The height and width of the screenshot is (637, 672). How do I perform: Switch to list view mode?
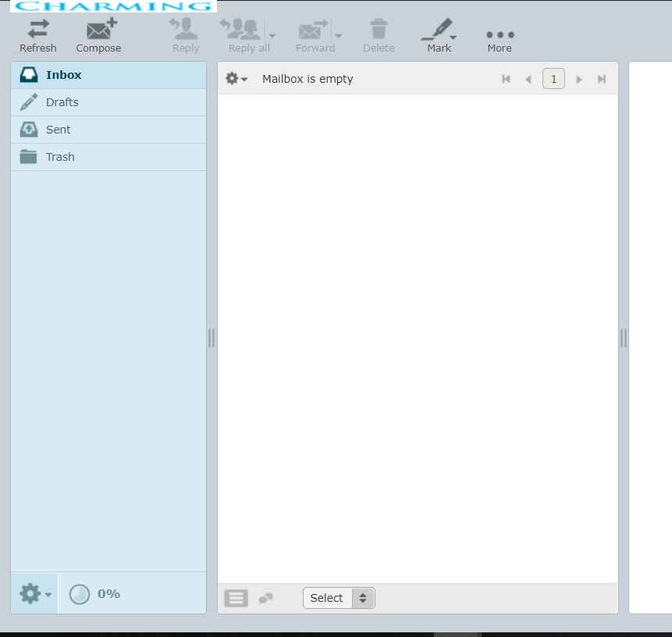pos(236,598)
